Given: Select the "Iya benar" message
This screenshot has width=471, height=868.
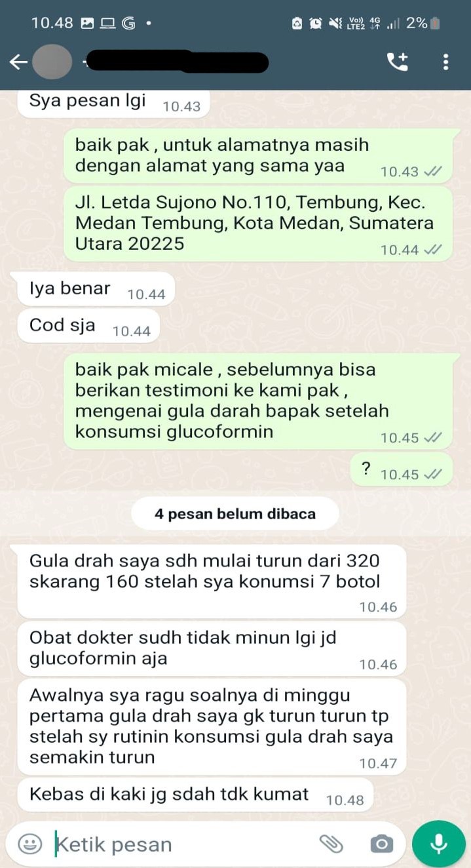Looking at the screenshot, I should point(96,289).
